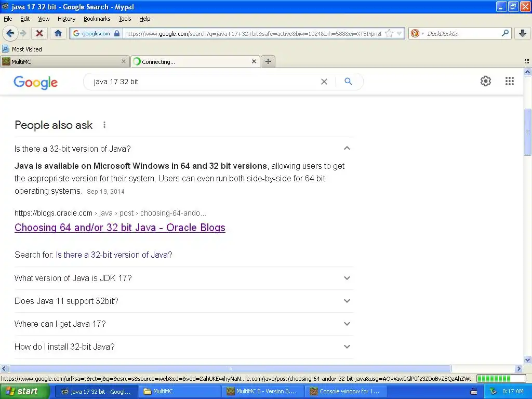The height and width of the screenshot is (399, 532).
Task: Open a new tab with the plus button
Action: tap(268, 61)
